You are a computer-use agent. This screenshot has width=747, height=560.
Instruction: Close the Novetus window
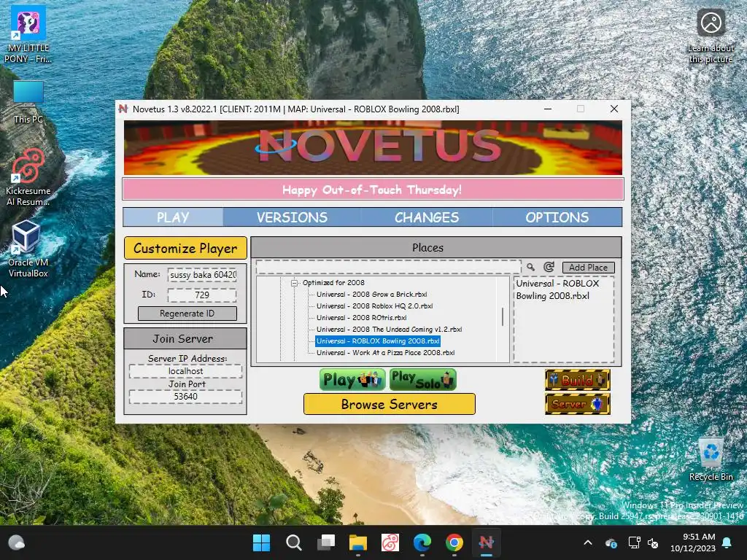[614, 109]
